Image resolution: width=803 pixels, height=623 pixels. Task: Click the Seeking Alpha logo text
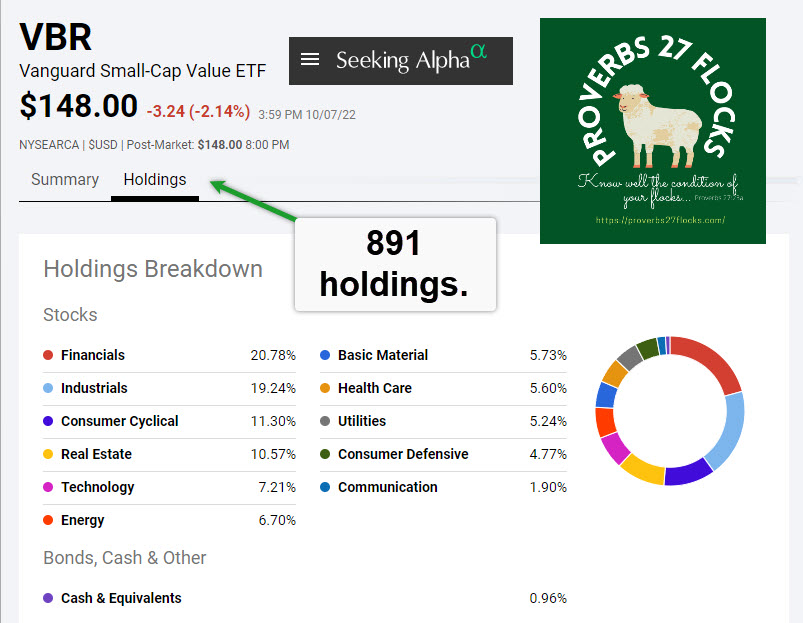402,60
